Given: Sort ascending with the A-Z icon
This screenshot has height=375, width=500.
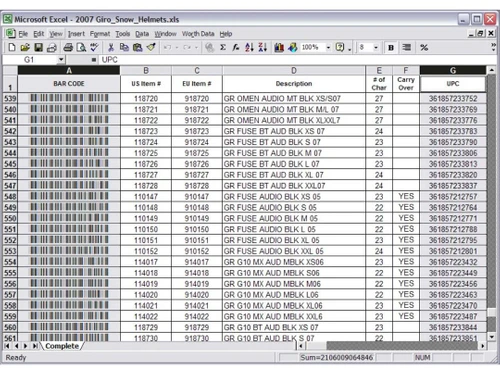Looking at the screenshot, I should coord(249,47).
